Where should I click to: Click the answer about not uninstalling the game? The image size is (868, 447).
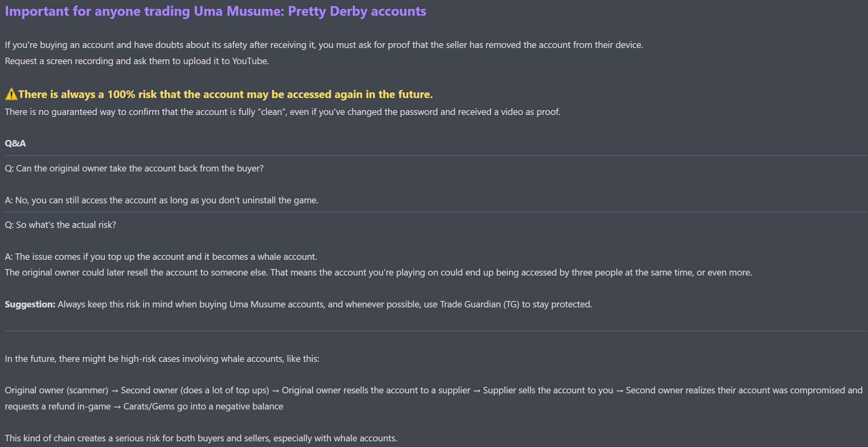(161, 201)
